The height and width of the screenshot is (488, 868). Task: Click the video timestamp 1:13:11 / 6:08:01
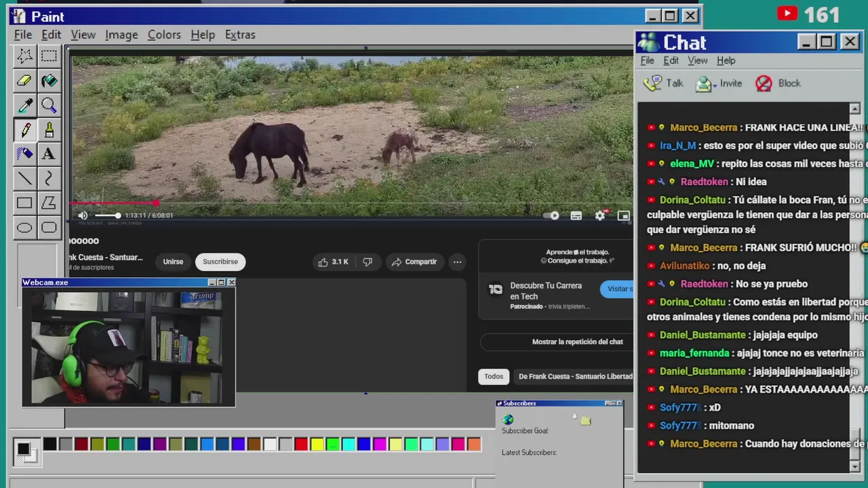[149, 216]
